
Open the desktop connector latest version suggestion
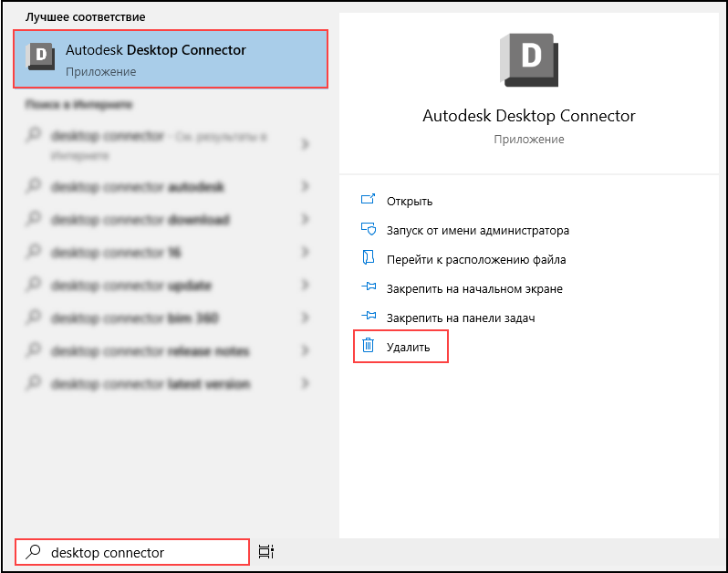pos(169,383)
